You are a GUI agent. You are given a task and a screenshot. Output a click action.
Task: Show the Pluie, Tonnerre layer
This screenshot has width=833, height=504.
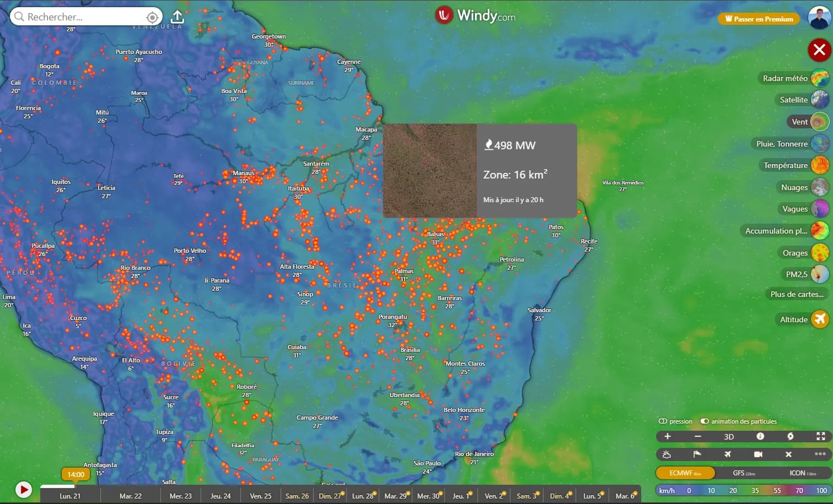click(790, 144)
